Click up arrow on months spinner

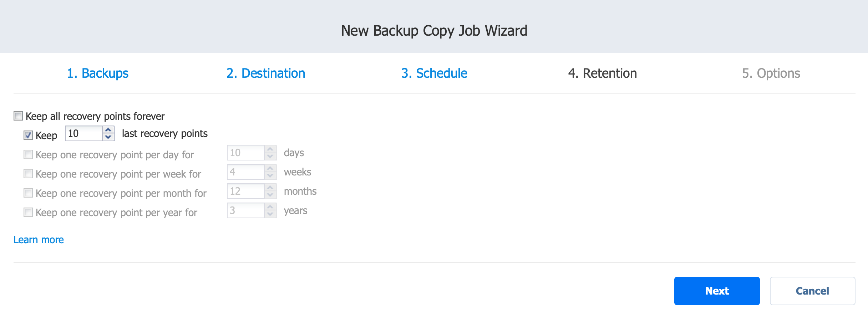270,188
